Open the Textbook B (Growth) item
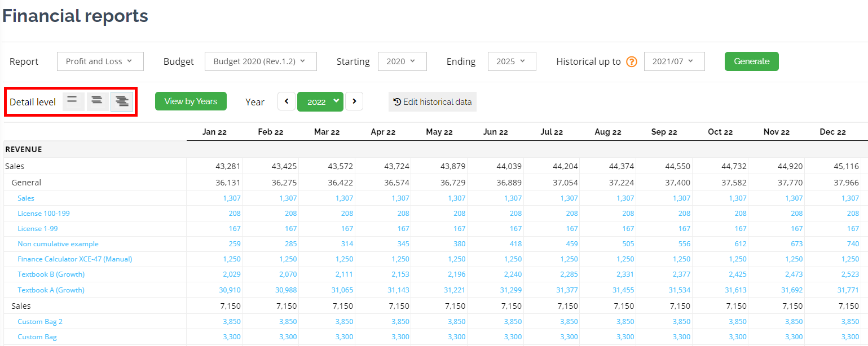The height and width of the screenshot is (346, 868). (x=51, y=274)
